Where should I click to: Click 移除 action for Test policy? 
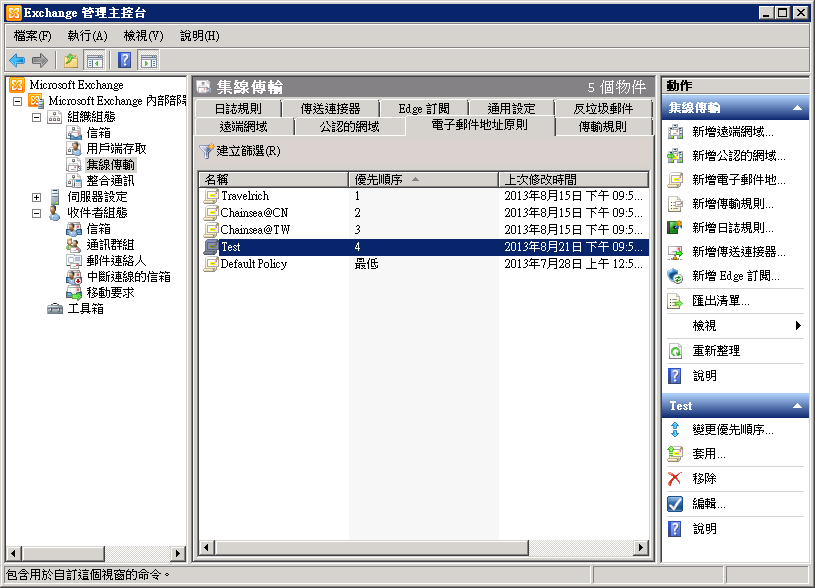click(x=705, y=478)
